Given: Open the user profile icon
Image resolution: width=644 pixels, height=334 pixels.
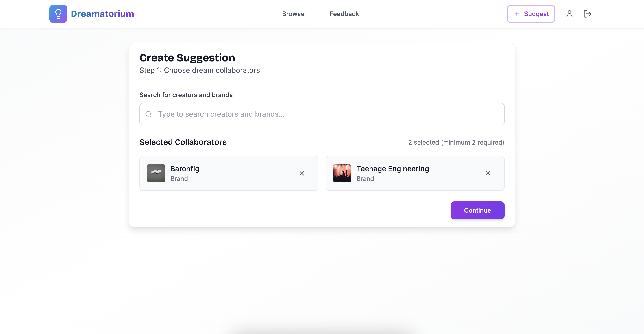Looking at the screenshot, I should tap(569, 14).
